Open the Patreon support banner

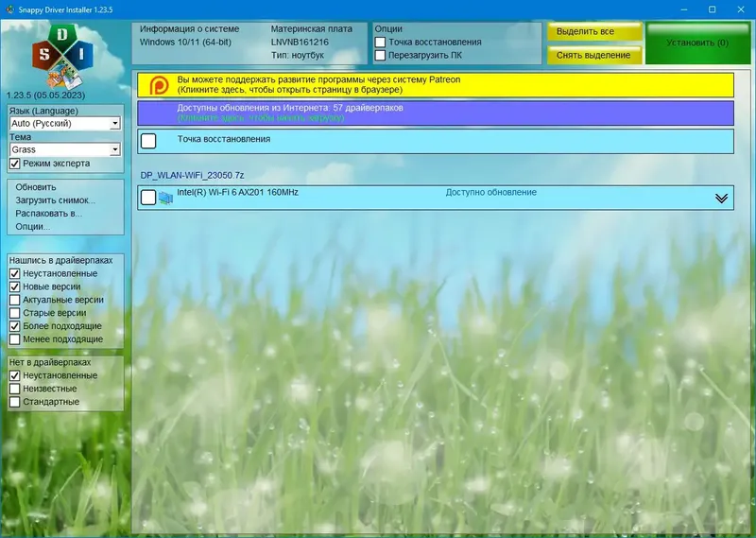click(436, 85)
